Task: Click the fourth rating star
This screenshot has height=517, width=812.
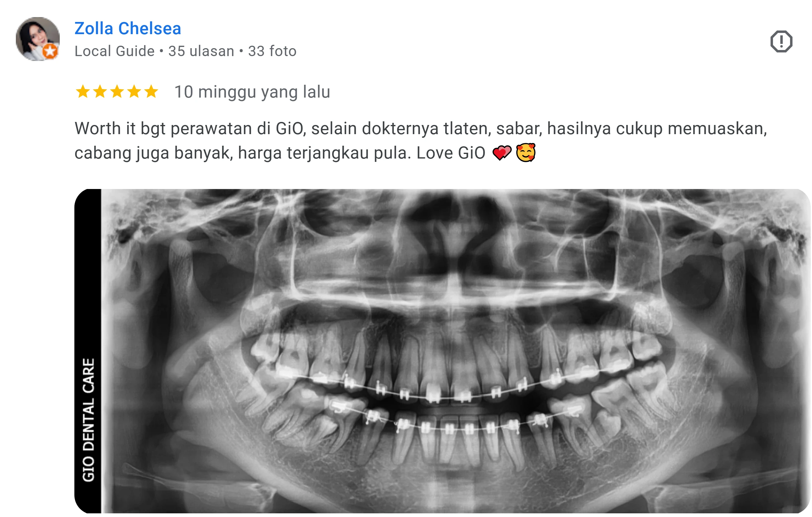Action: tap(134, 91)
